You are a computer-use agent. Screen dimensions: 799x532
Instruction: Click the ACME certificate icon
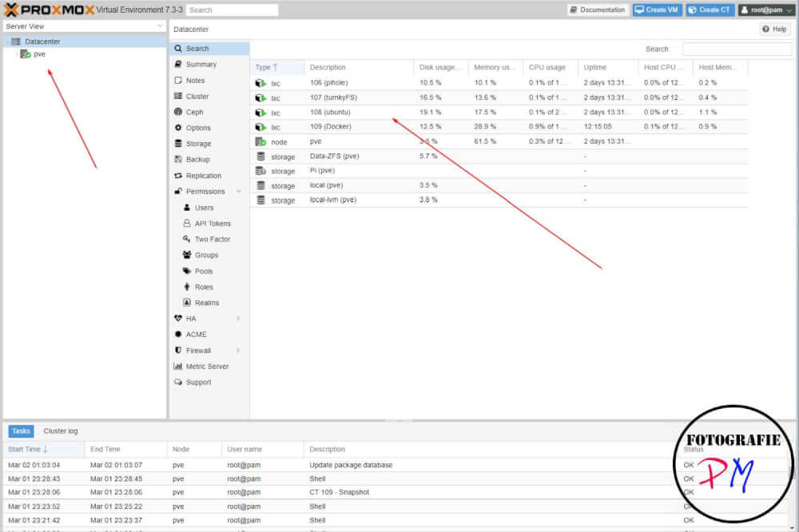(x=178, y=335)
